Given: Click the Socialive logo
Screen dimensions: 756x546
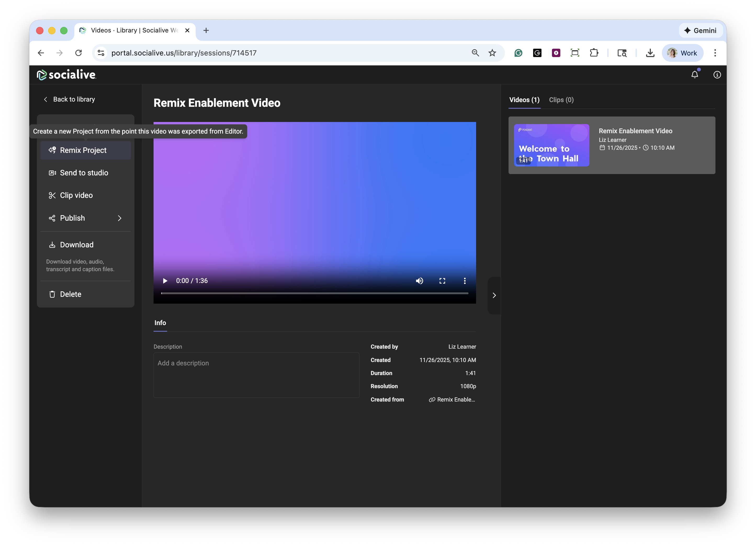Looking at the screenshot, I should point(66,75).
